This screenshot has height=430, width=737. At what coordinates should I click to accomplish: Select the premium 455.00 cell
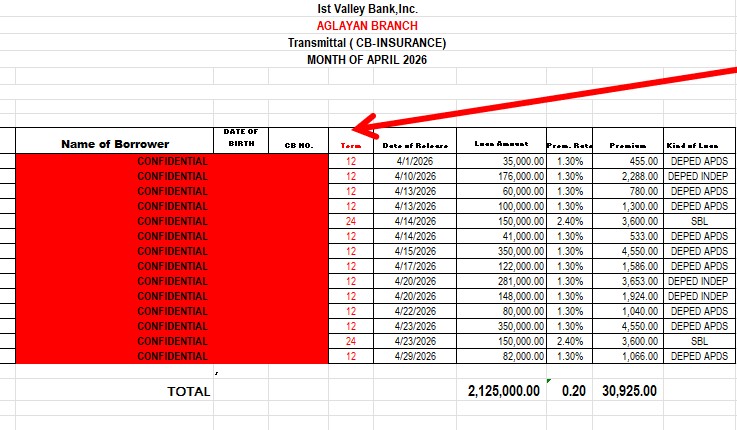click(628, 161)
